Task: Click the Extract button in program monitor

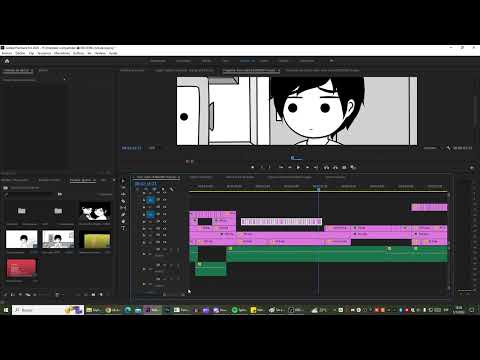Action: click(335, 167)
